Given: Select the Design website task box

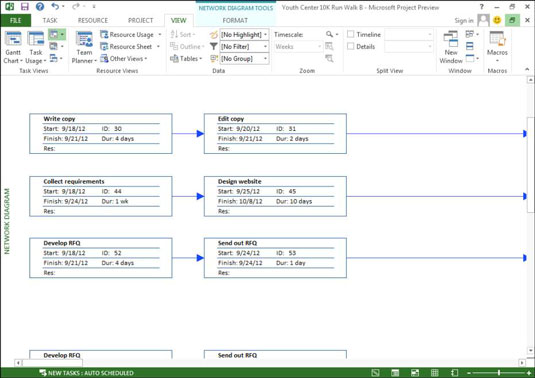Looking at the screenshot, I should pyautogui.click(x=275, y=196).
